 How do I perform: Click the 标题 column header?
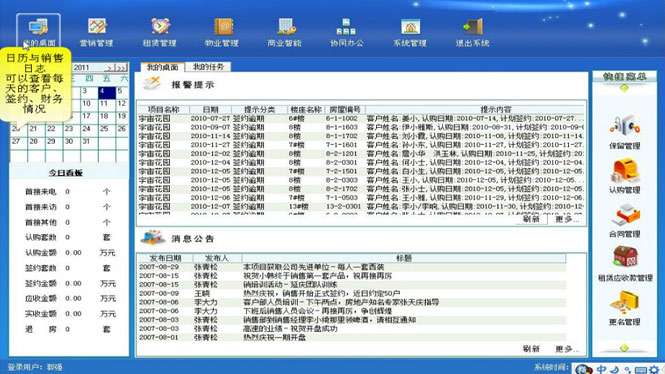(x=404, y=258)
